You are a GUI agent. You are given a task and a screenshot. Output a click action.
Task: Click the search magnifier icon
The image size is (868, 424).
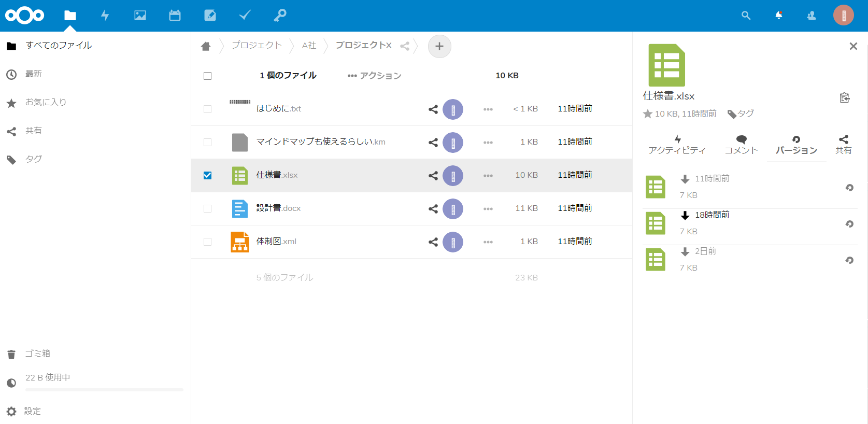pos(746,16)
